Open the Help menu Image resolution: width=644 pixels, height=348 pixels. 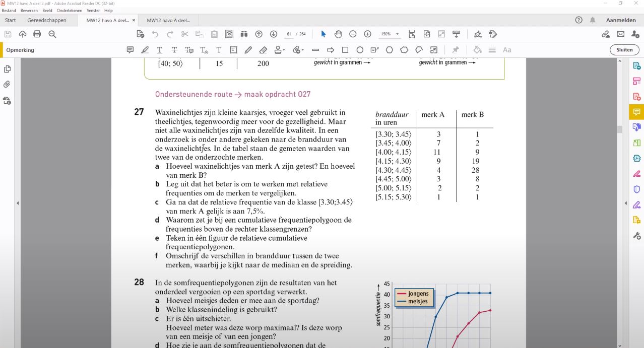108,11
